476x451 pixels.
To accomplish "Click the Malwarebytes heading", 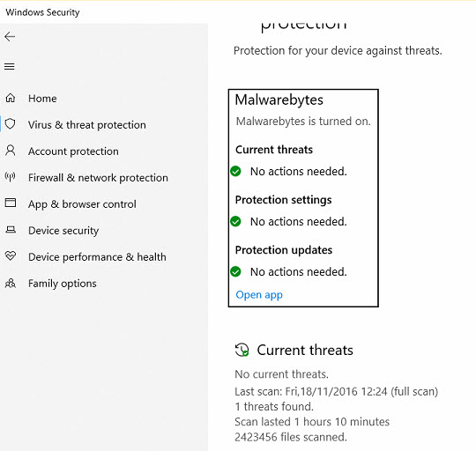I will 279,100.
